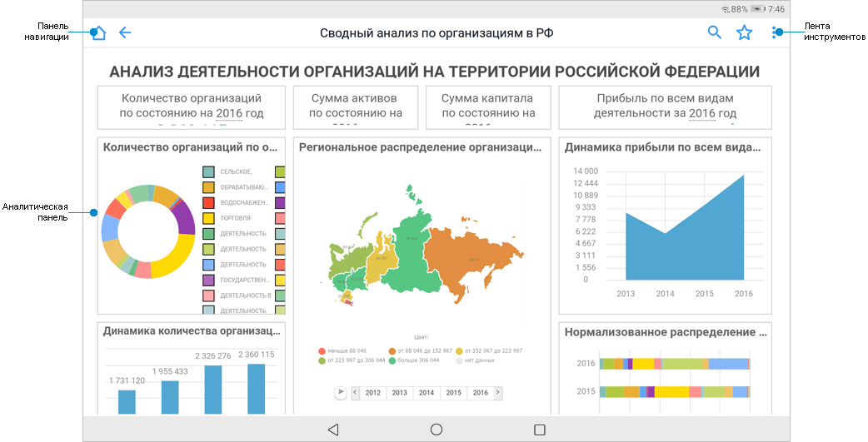Viewport: 868px width, 442px height.
Task: Click the 'Цвет:' map legend caption
Action: (x=421, y=337)
